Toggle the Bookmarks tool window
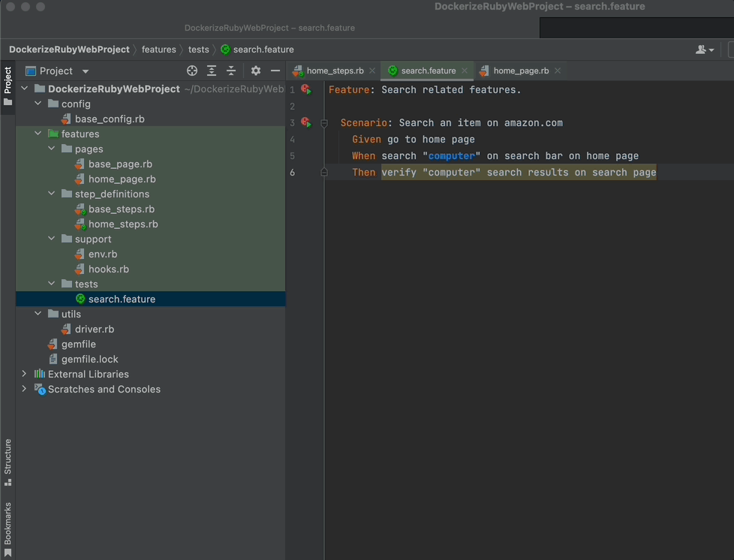Screen dimensions: 734x560 coord(8,524)
